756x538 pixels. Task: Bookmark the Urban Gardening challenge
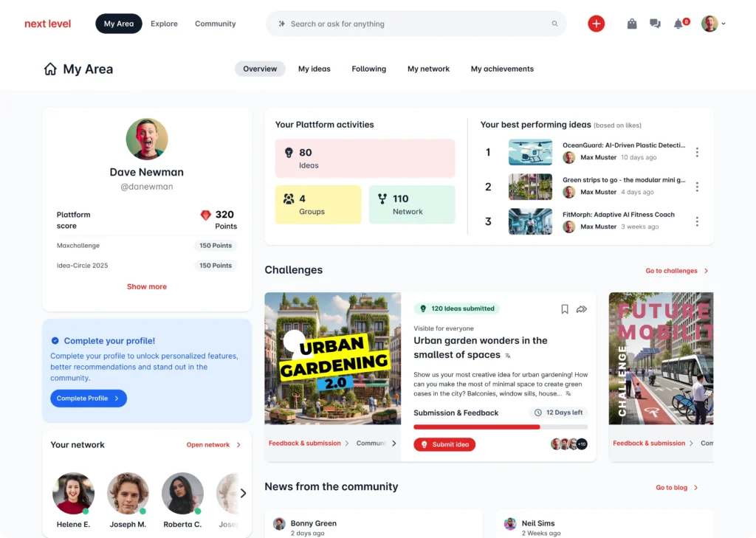point(564,309)
